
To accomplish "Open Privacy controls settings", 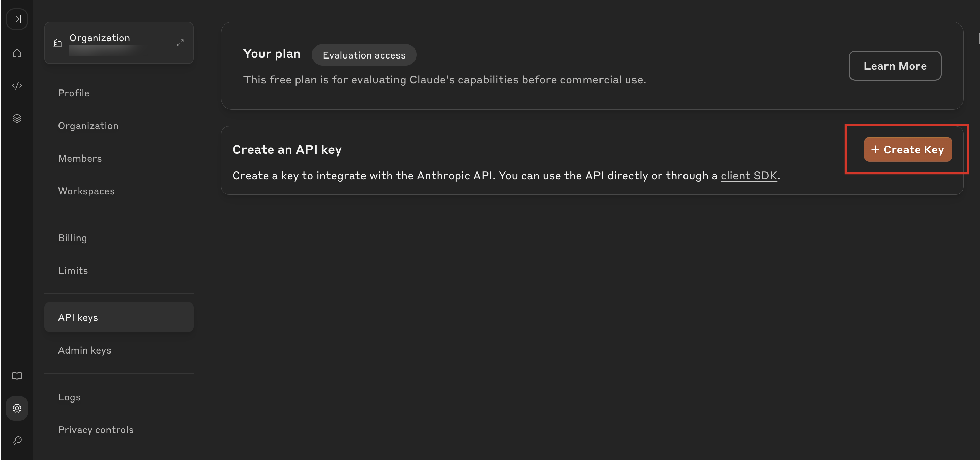I will (96, 430).
